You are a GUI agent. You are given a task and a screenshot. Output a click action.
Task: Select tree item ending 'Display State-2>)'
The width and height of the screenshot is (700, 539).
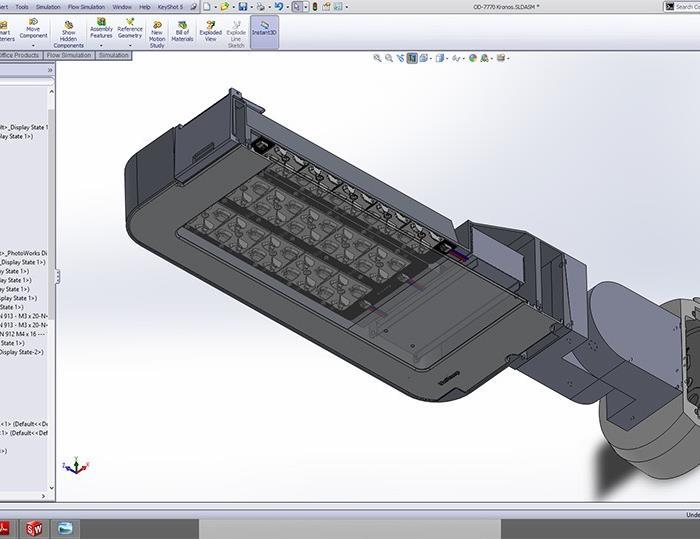pos(22,352)
